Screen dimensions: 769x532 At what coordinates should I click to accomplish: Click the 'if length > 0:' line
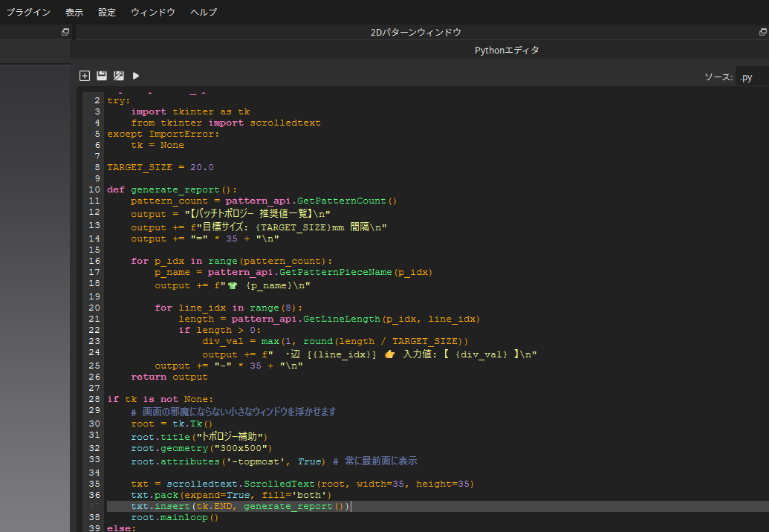(x=220, y=331)
